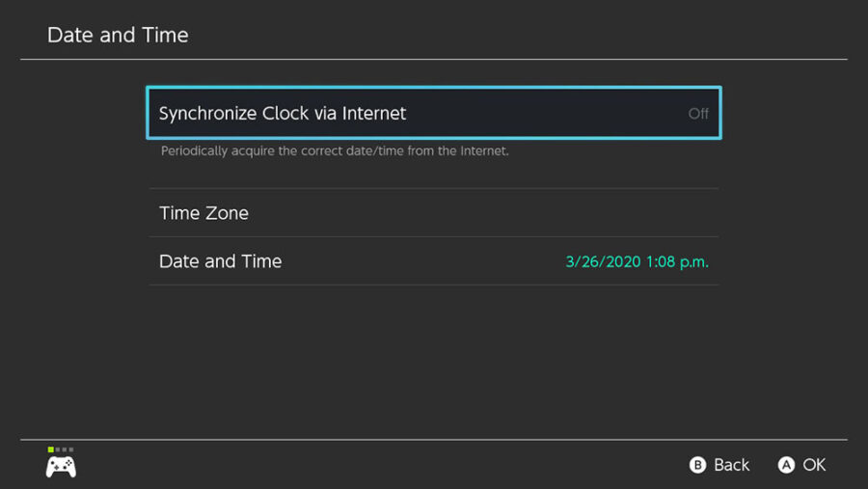Click the Time Zone label text
The height and width of the screenshot is (489, 868).
tap(203, 213)
